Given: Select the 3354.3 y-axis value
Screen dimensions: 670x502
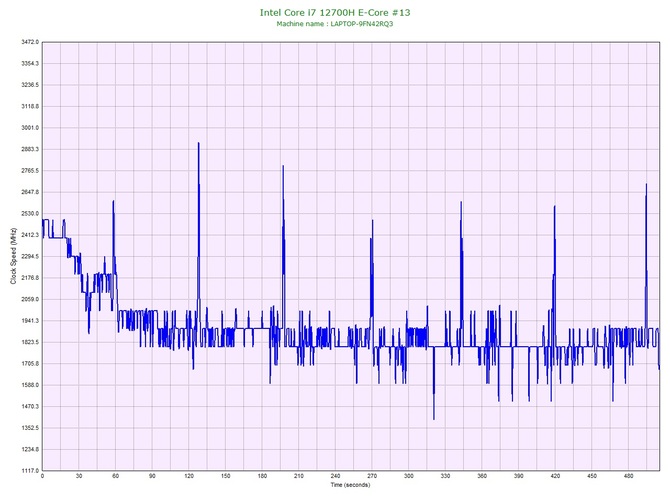Looking at the screenshot, I should [30, 63].
